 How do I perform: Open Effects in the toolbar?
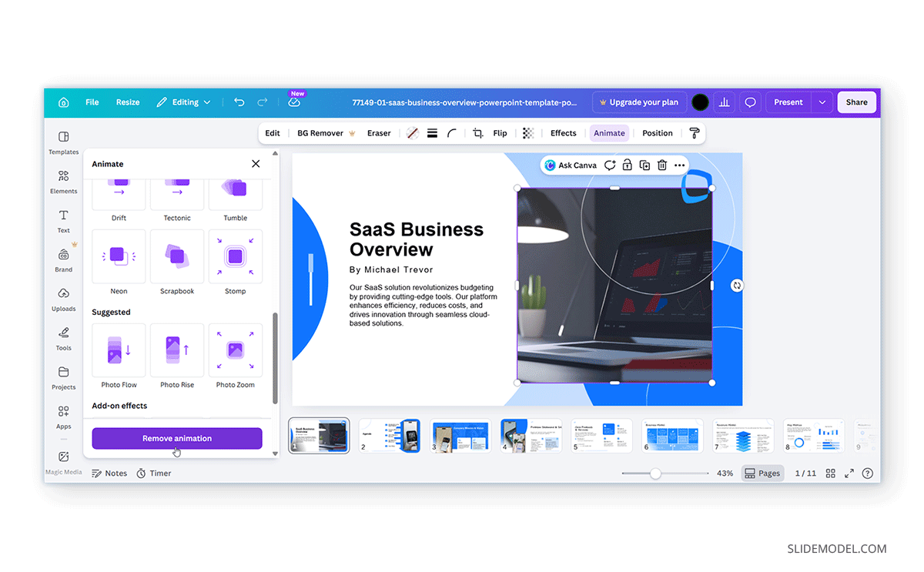pyautogui.click(x=564, y=133)
